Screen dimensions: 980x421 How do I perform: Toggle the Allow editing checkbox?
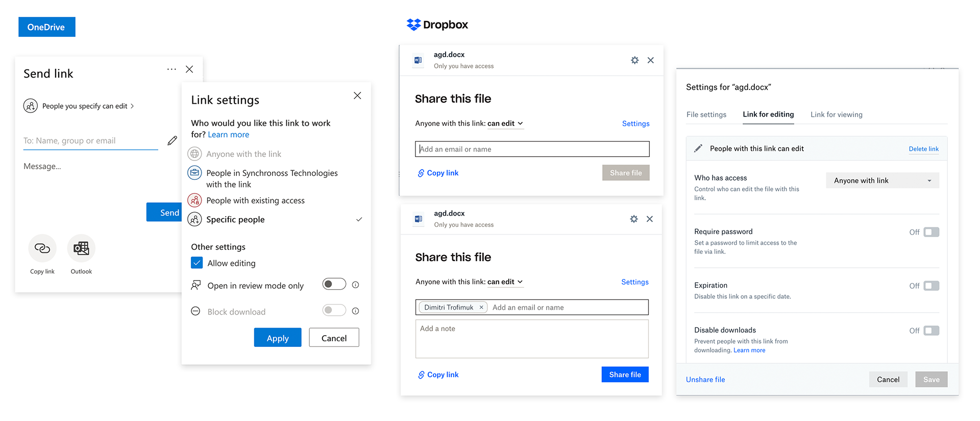(x=197, y=263)
